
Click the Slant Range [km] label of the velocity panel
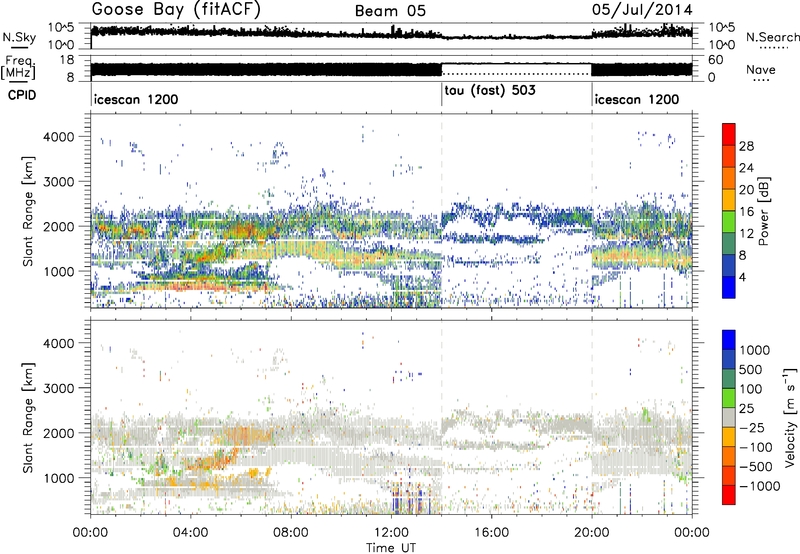click(x=28, y=417)
